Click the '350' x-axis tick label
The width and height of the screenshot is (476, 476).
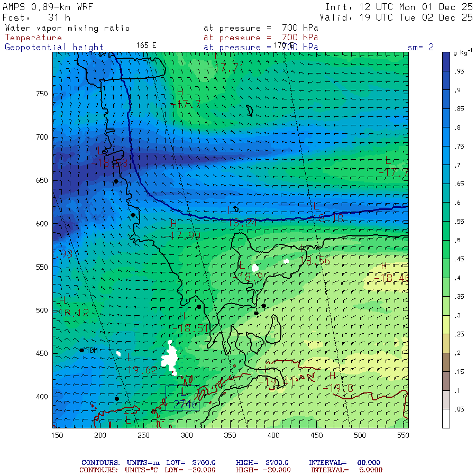click(230, 435)
